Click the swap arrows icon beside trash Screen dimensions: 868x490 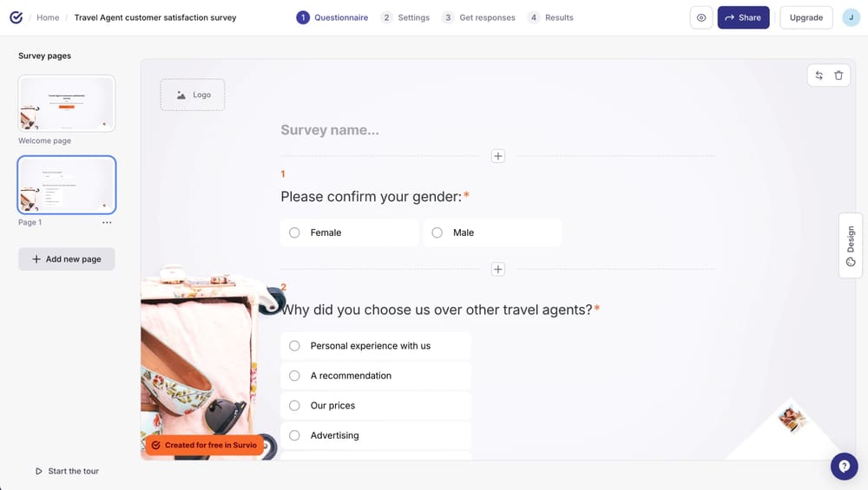[x=819, y=75]
